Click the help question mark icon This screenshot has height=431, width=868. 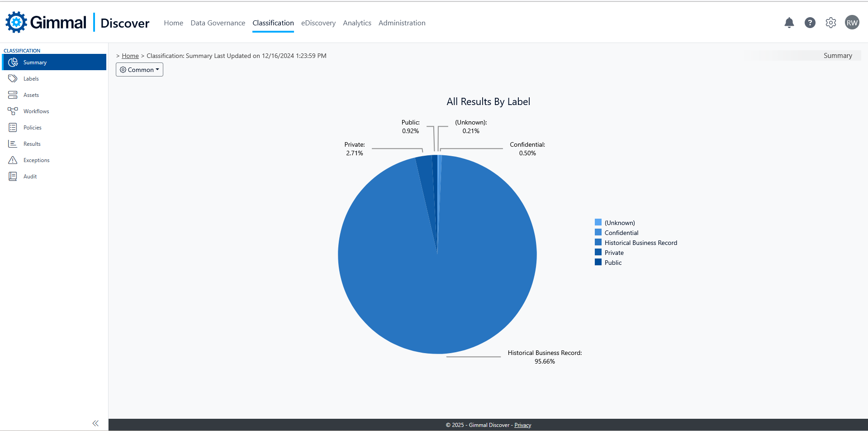point(810,23)
